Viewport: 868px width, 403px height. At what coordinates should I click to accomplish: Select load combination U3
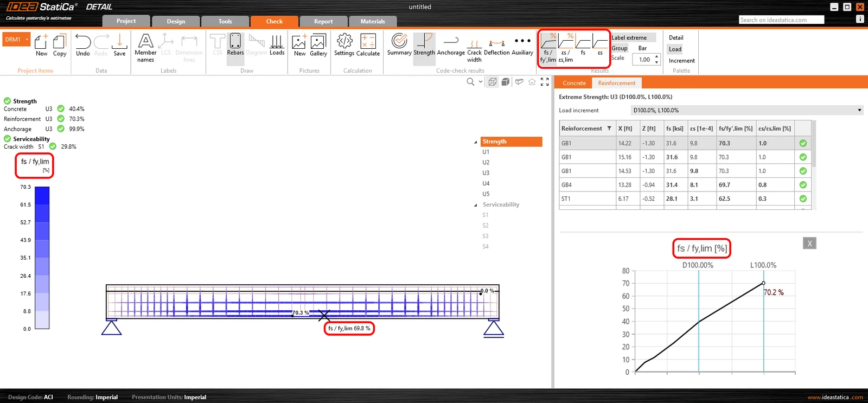(486, 173)
